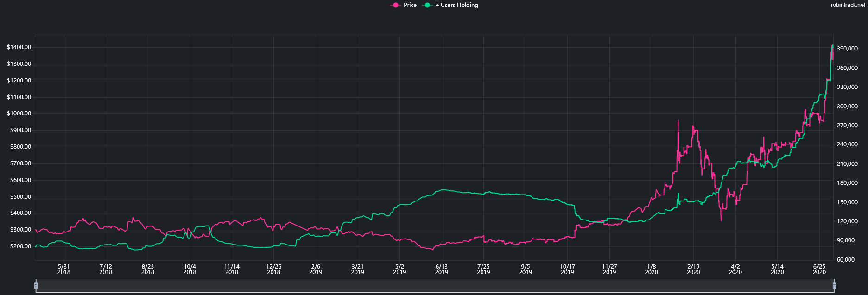Click the green Users Holding legend marker
This screenshot has width=868, height=295.
[x=427, y=5]
